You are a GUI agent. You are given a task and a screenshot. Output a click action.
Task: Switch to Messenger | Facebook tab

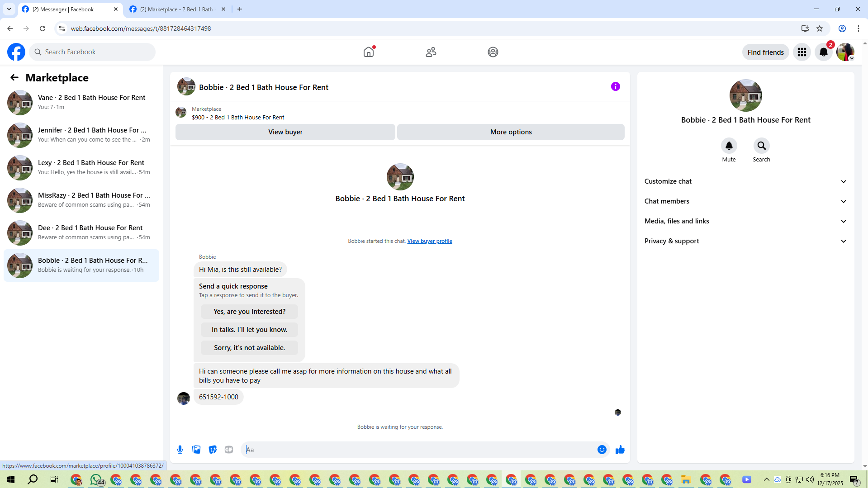click(x=70, y=9)
